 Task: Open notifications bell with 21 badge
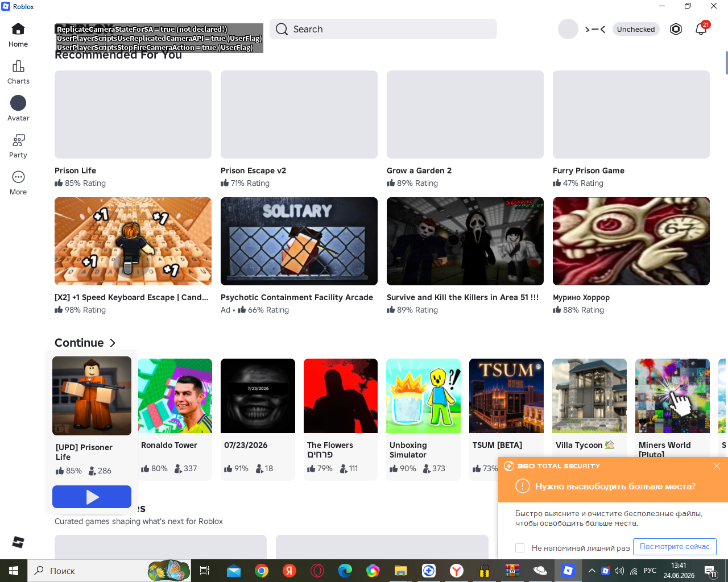click(x=701, y=29)
